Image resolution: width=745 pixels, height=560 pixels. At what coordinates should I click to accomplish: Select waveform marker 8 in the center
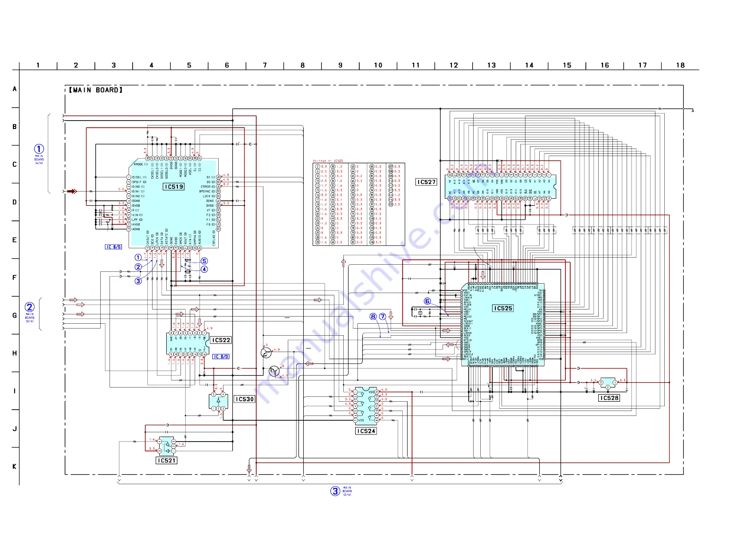(x=373, y=317)
